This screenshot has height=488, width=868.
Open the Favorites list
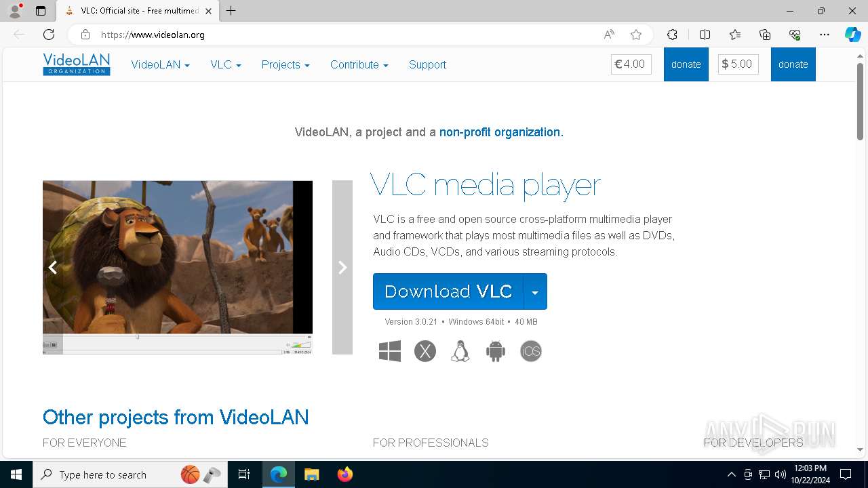tap(735, 35)
